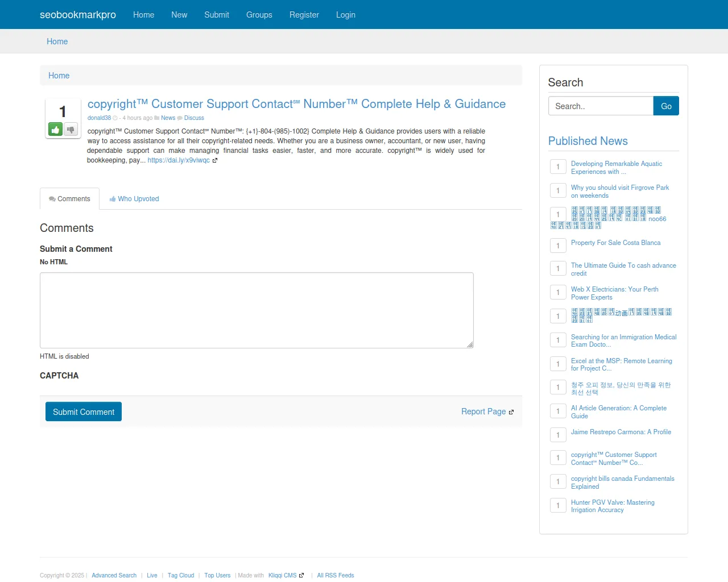Open the Comments tab

click(69, 199)
